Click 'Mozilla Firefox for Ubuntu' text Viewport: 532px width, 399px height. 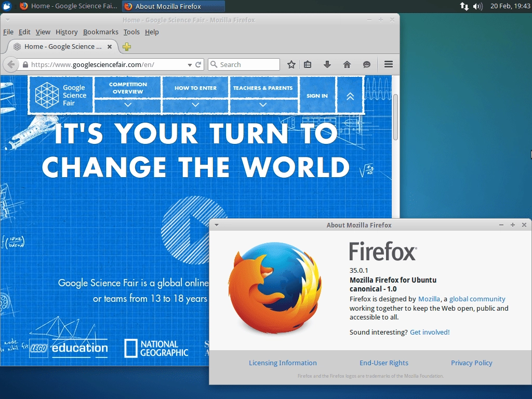(x=393, y=280)
